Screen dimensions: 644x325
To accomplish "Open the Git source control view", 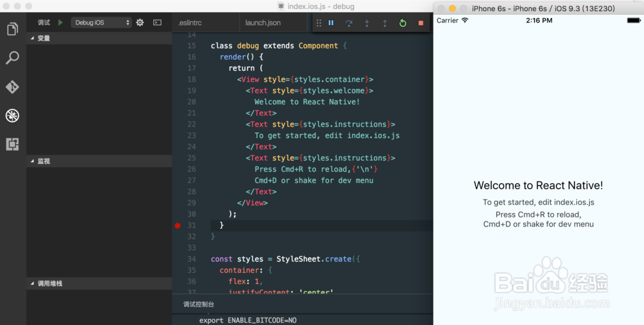I will click(12, 87).
